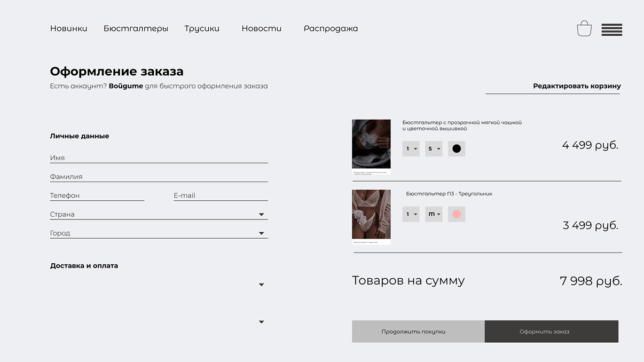644x362 pixels.
Task: Open Распродажа menu item
Action: [331, 28]
